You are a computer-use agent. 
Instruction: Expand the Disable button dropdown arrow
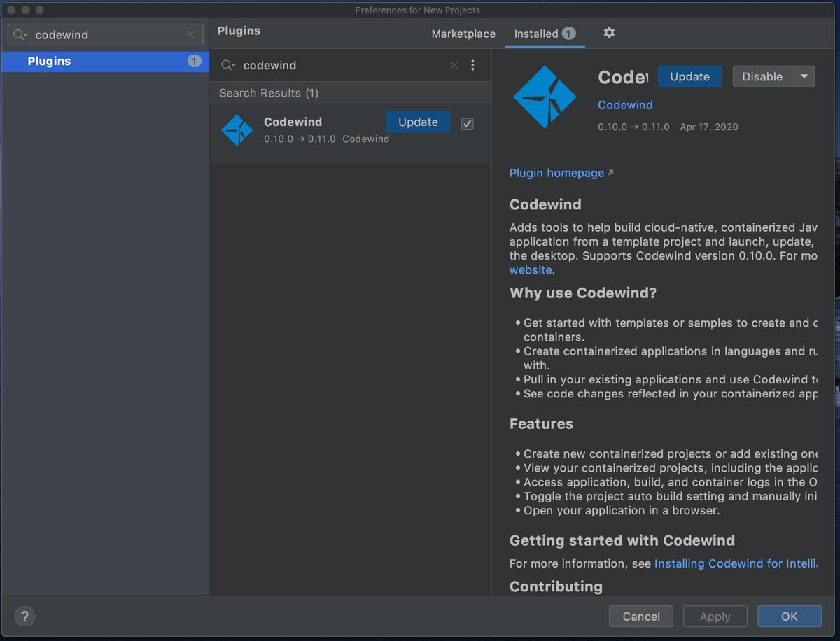coord(804,77)
